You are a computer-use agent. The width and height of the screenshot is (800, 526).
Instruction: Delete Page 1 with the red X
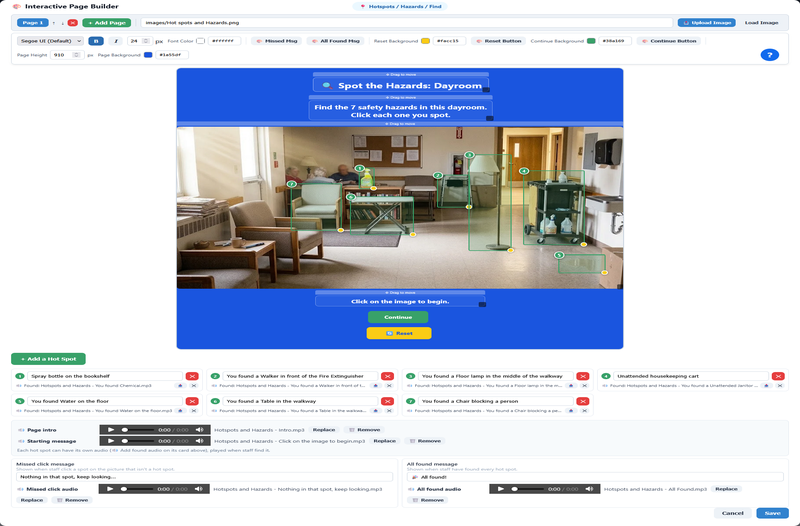[x=72, y=23]
